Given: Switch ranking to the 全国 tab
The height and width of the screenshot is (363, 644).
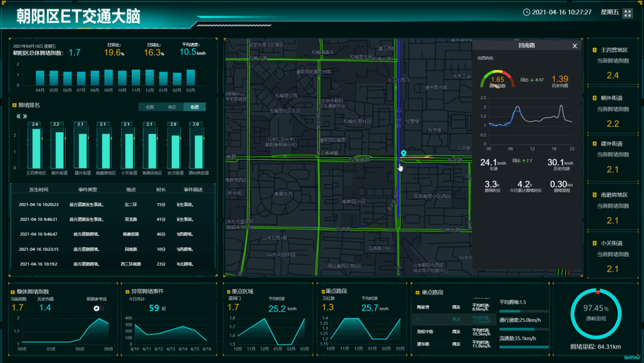Looking at the screenshot, I should [150, 107].
